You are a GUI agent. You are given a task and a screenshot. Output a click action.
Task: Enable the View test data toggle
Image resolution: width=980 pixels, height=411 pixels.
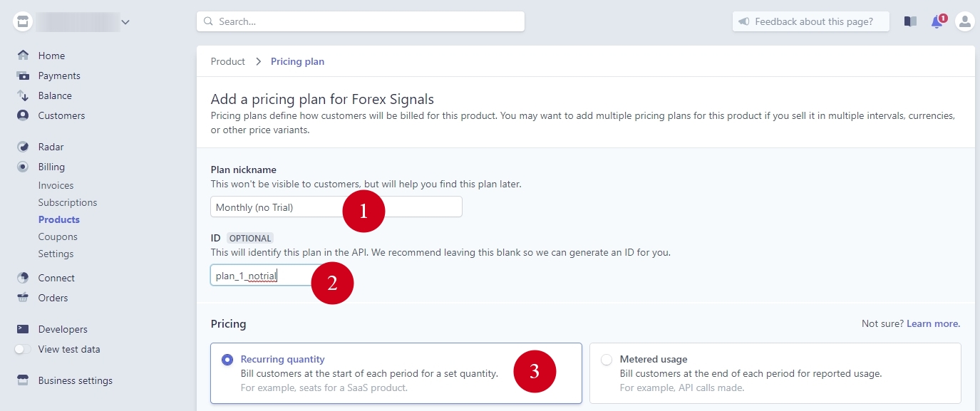coord(22,348)
